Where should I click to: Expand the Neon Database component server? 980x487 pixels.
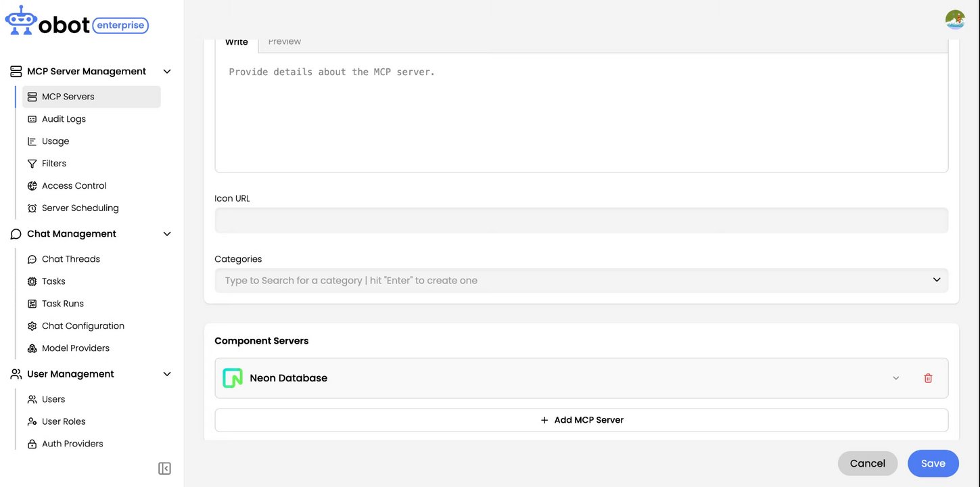click(895, 378)
